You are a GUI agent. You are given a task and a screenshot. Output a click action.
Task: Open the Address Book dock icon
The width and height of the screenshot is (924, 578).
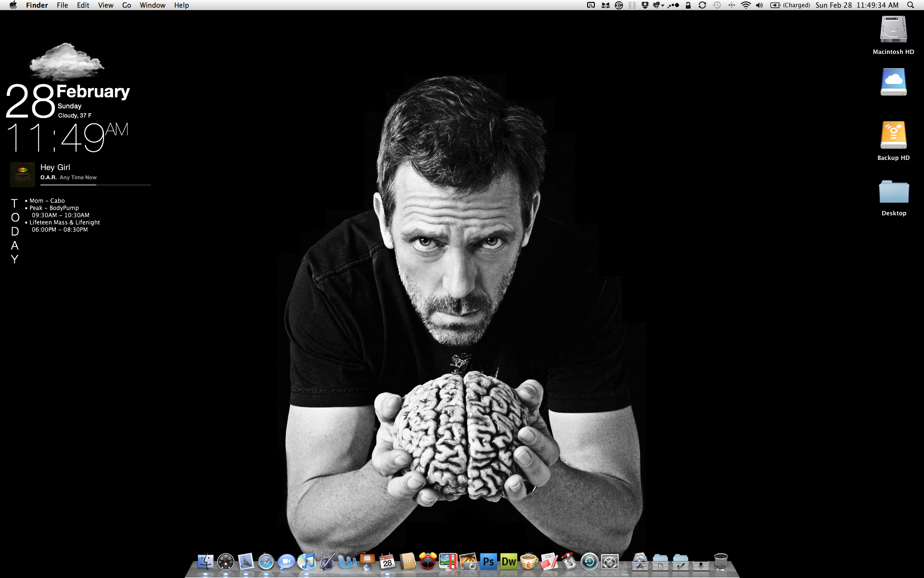(x=408, y=562)
